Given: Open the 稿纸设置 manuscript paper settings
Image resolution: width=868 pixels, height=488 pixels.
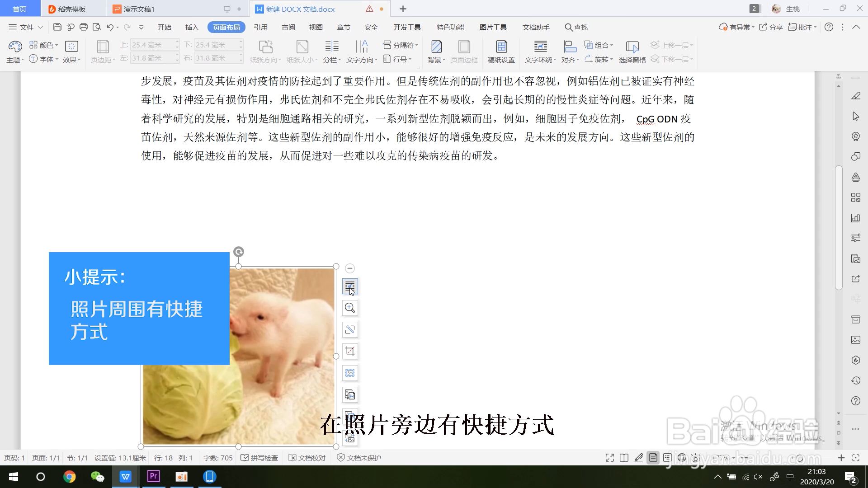Looking at the screenshot, I should [x=501, y=51].
